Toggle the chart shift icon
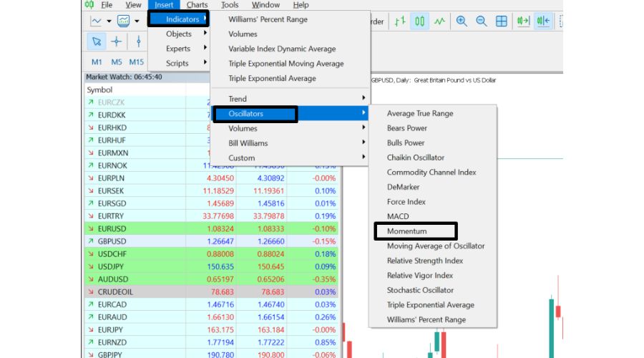Viewport: 644px width, 358px height. click(x=543, y=21)
